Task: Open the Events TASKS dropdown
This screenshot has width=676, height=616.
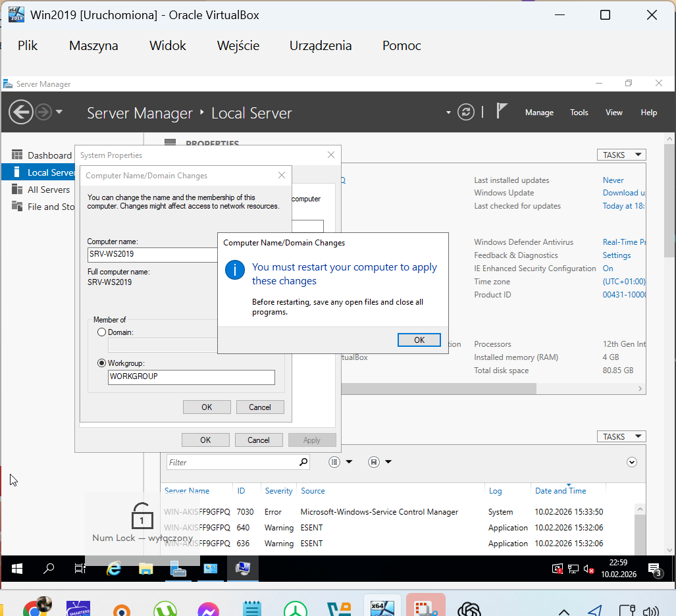Action: click(x=621, y=436)
